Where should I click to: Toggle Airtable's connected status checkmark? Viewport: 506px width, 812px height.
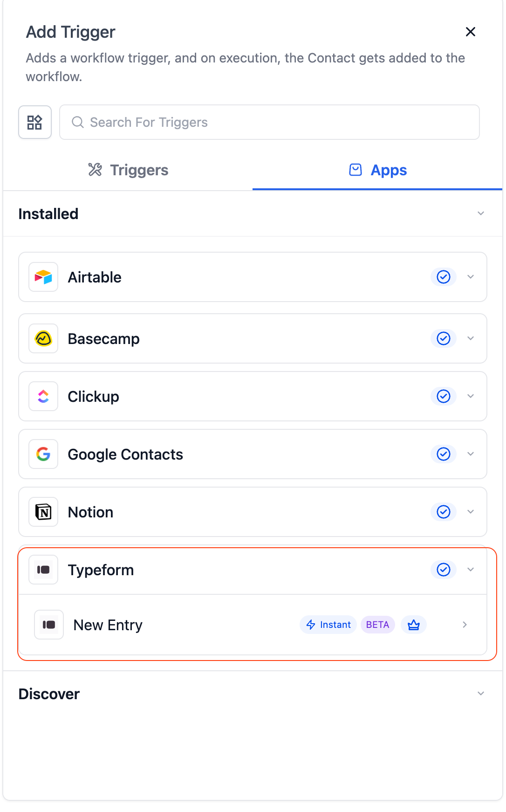pyautogui.click(x=443, y=277)
